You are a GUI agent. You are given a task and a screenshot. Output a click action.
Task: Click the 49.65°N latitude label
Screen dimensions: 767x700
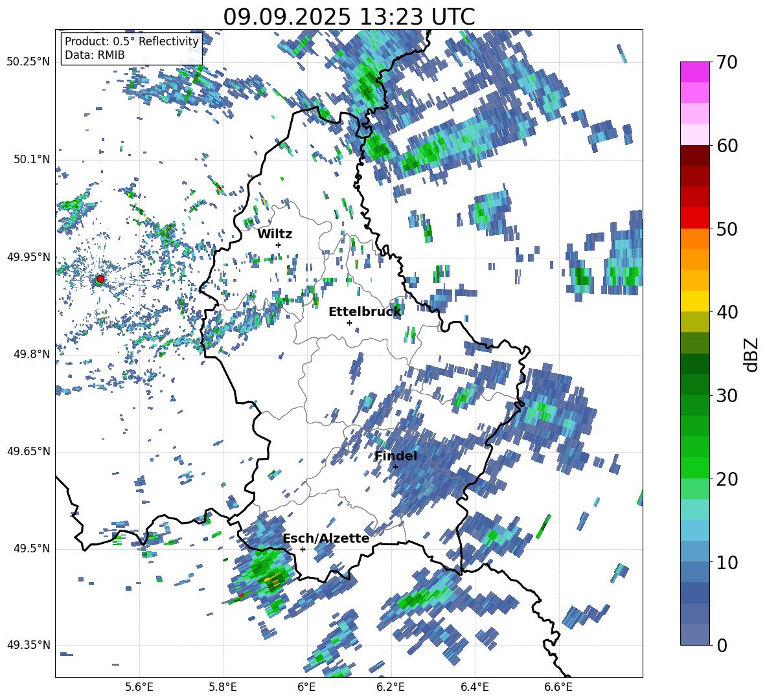29,451
